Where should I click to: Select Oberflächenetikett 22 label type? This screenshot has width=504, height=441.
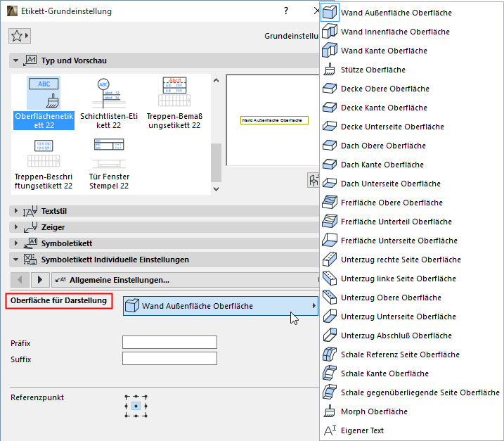pyautogui.click(x=44, y=103)
